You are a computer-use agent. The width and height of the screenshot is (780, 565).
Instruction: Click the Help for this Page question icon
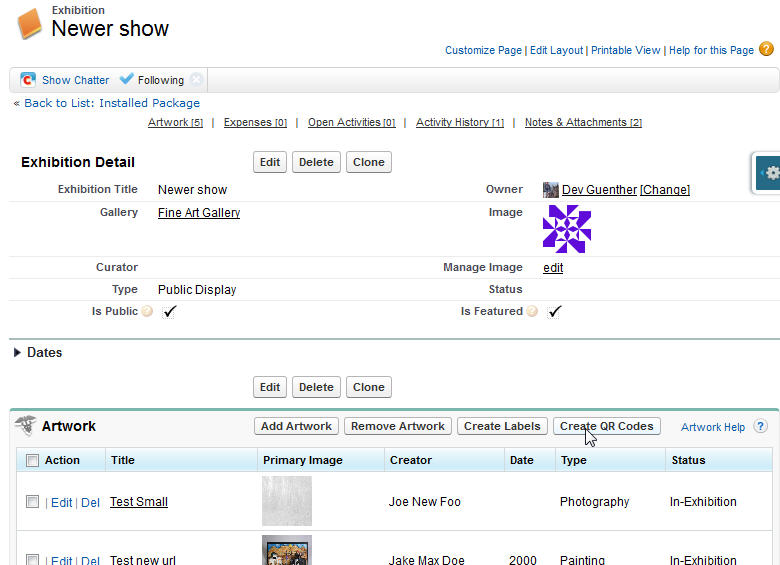coord(766,49)
